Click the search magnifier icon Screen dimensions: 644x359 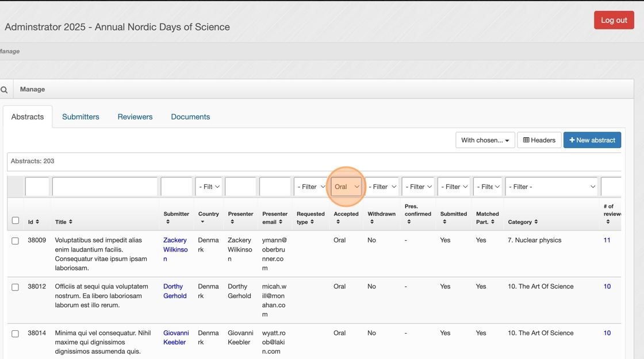pos(4,90)
